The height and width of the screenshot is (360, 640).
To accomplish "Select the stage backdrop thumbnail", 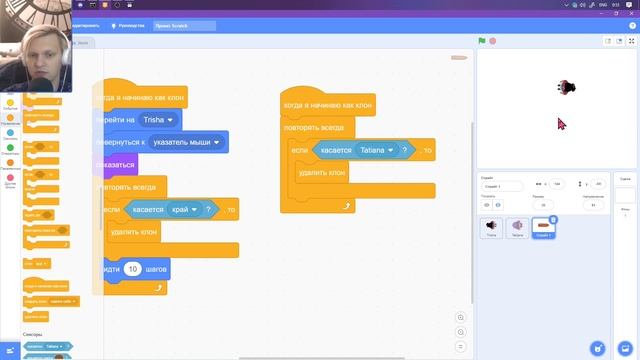I will (x=625, y=195).
